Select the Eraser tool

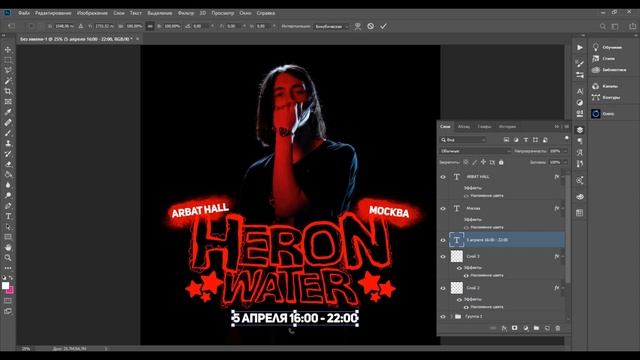(8, 164)
